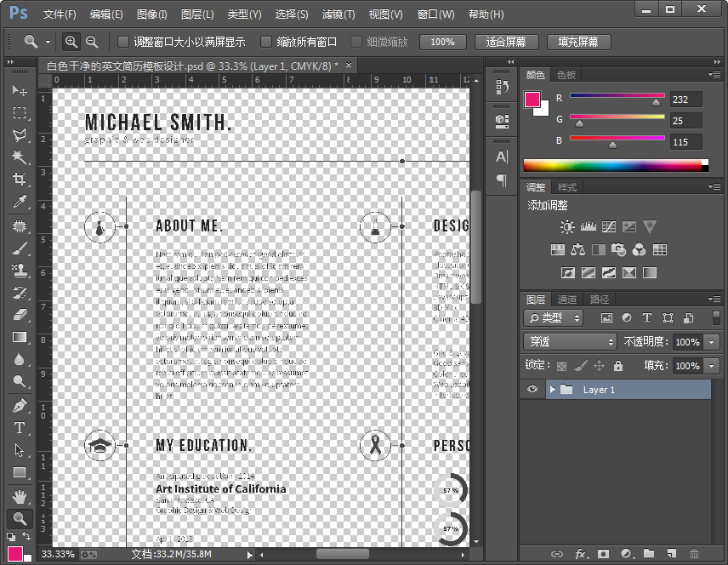This screenshot has width=728, height=565.
Task: Open the 穿透 blend mode dropdown
Action: click(x=570, y=341)
